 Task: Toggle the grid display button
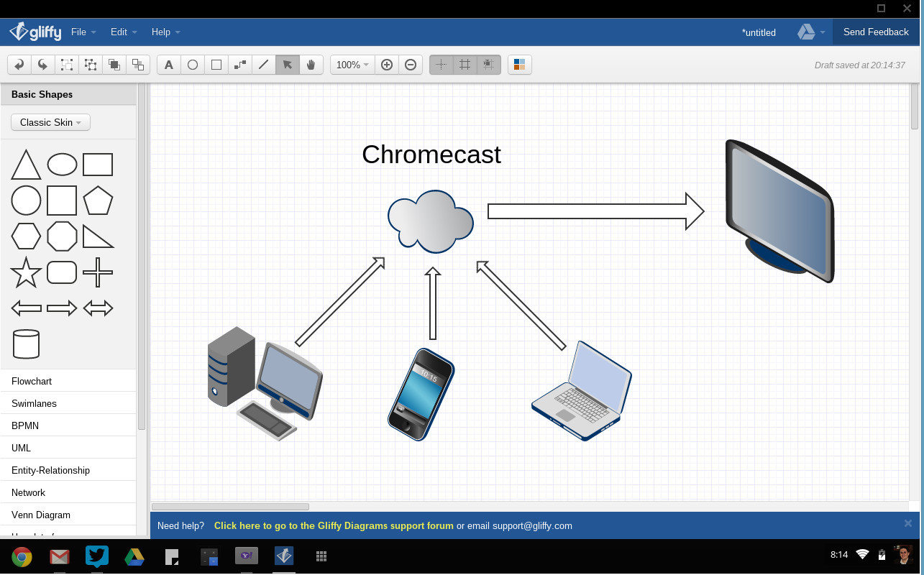pos(465,65)
